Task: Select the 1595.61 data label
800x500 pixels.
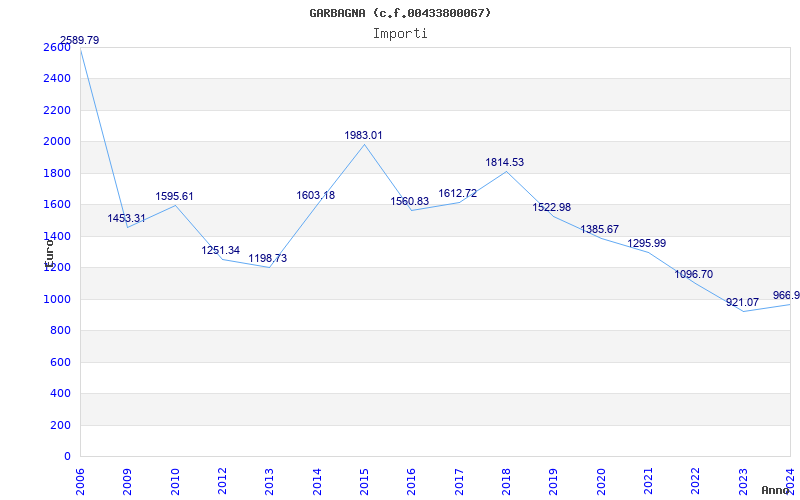Action: (x=174, y=196)
